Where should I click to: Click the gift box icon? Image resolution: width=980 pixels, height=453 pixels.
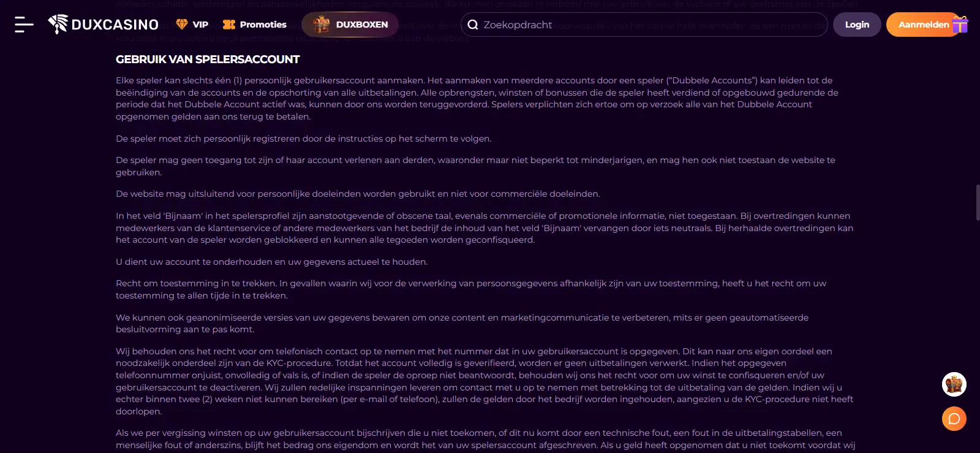960,24
